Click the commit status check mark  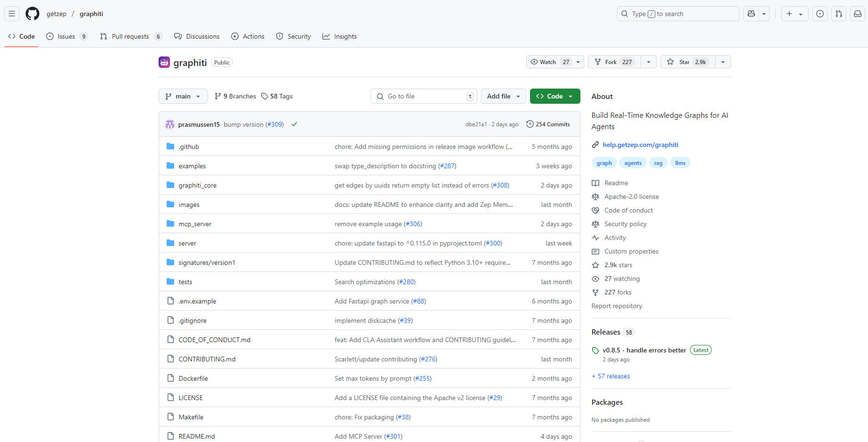coord(294,124)
